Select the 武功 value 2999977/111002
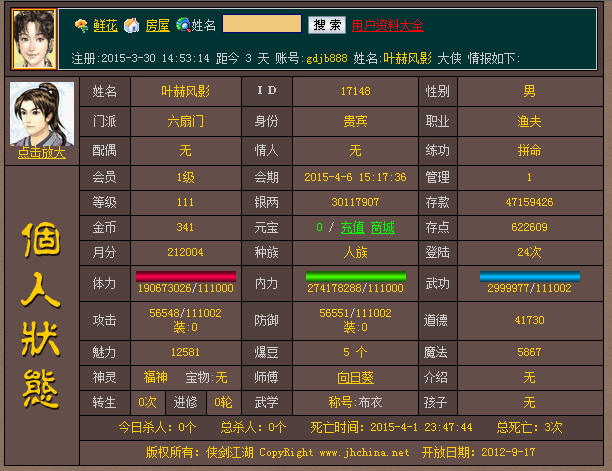The height and width of the screenshot is (471, 612). (x=530, y=288)
